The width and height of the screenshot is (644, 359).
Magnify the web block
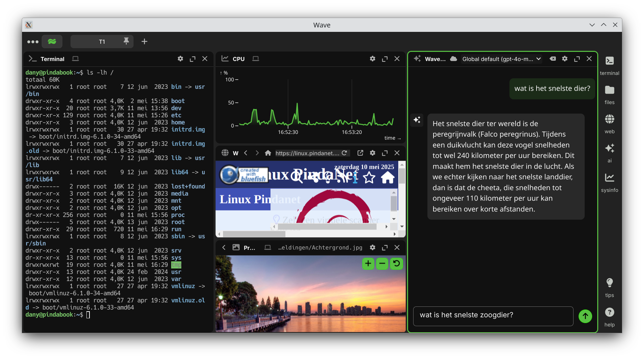(x=385, y=153)
